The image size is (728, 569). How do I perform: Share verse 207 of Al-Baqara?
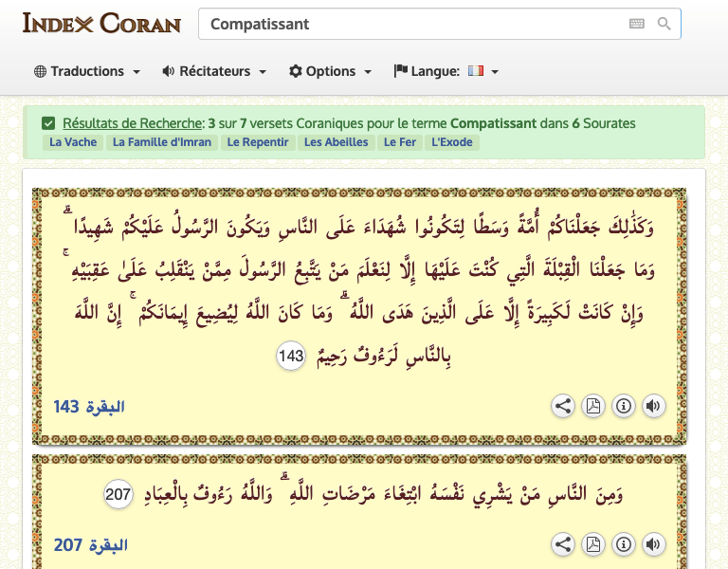click(563, 544)
